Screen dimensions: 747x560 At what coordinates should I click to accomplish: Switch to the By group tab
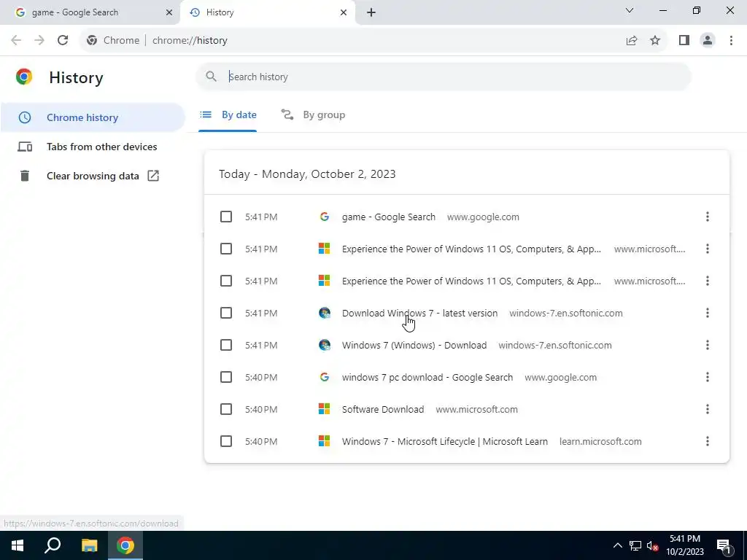[313, 115]
